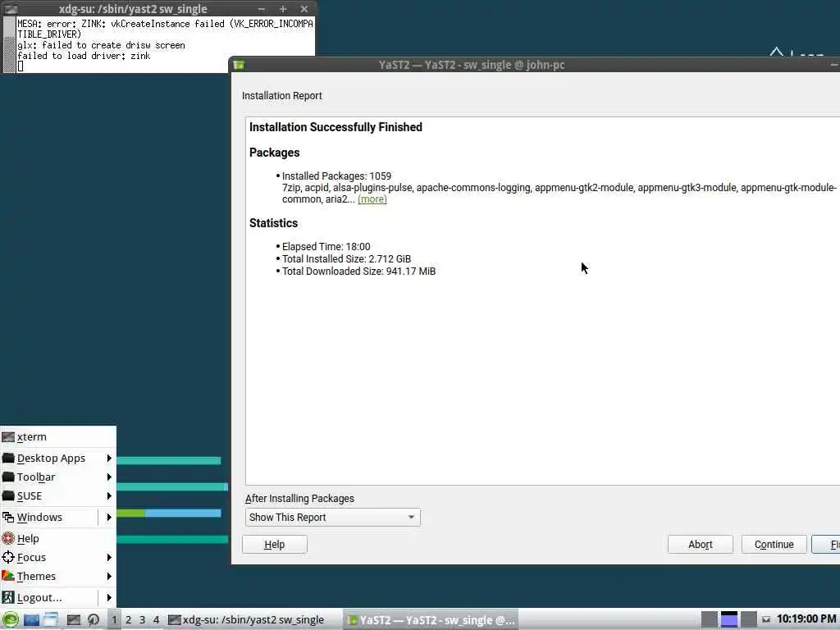This screenshot has height=630, width=840.
Task: Click the Abort button
Action: 701,545
